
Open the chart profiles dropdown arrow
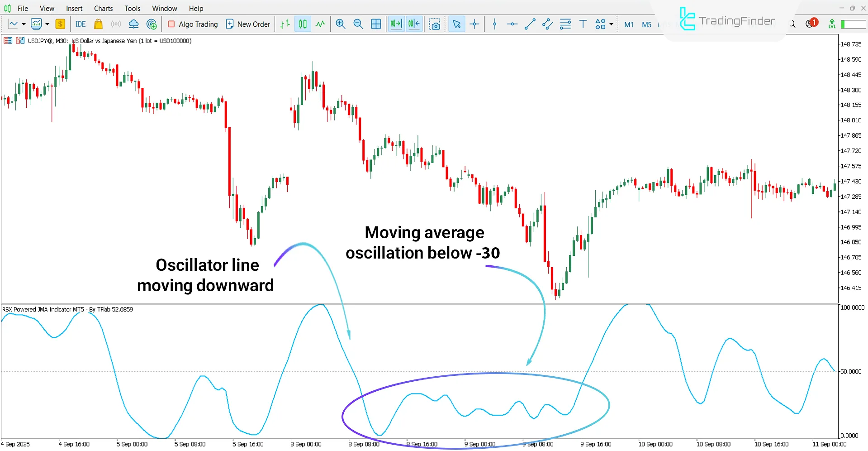pyautogui.click(x=47, y=24)
